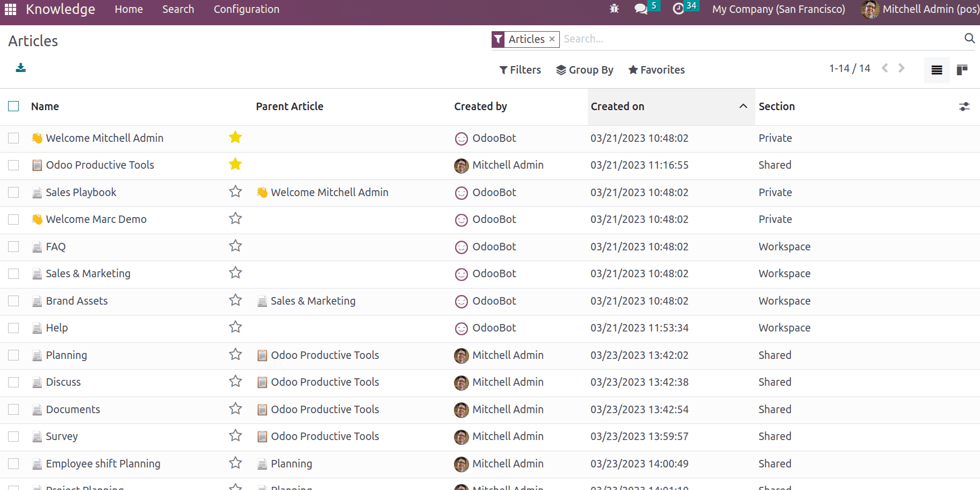Sort by Section column header
The height and width of the screenshot is (490, 980).
(776, 106)
